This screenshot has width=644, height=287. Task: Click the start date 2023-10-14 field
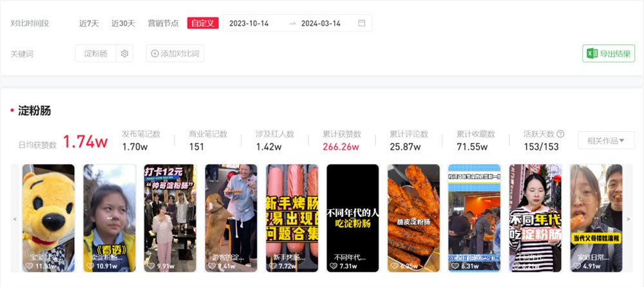click(249, 23)
